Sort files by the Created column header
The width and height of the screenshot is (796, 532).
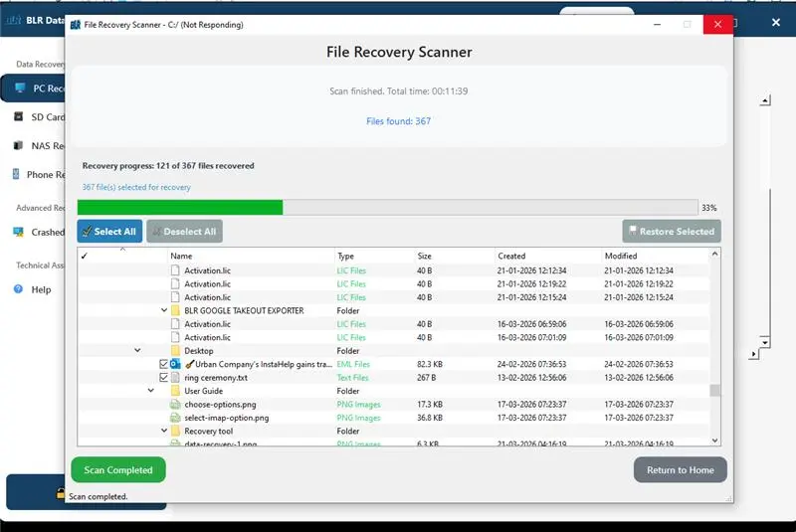511,257
